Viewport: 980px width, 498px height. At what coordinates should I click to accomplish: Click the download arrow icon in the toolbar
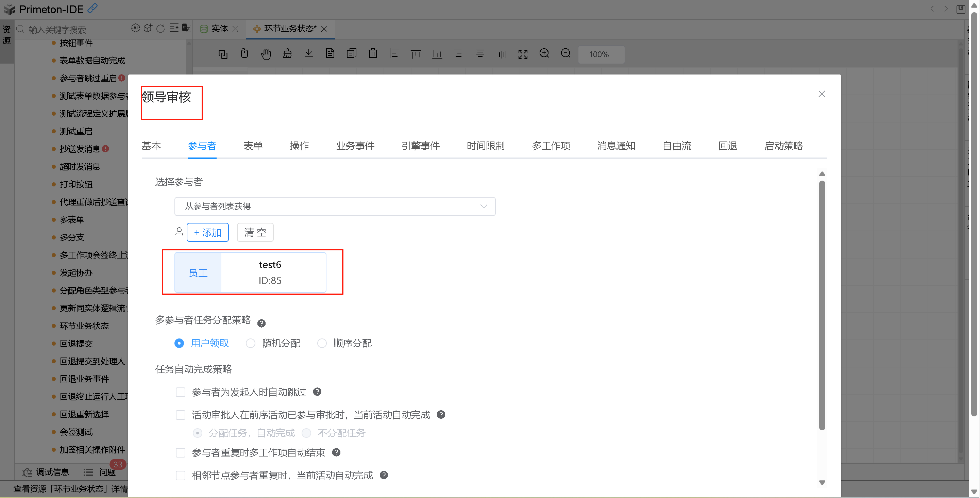308,54
